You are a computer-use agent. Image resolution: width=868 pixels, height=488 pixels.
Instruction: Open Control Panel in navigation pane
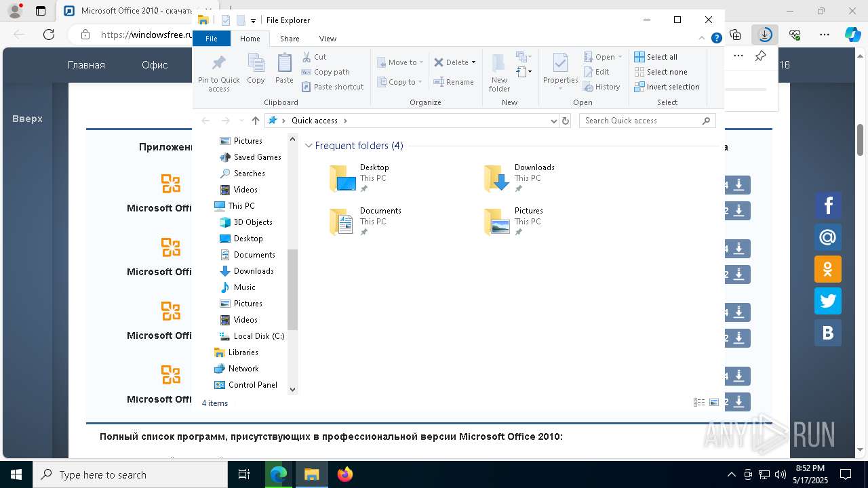coord(246,385)
